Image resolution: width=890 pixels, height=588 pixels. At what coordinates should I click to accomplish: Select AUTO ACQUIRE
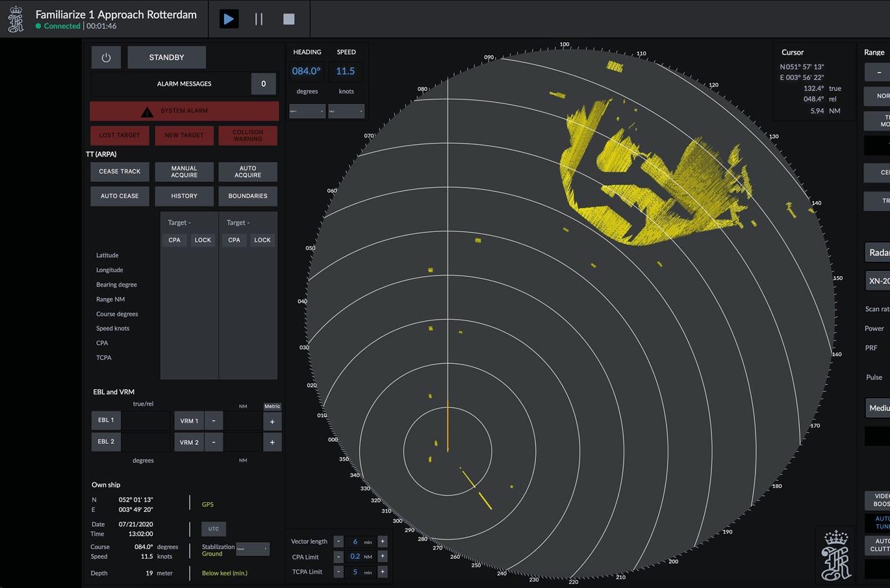pos(248,172)
